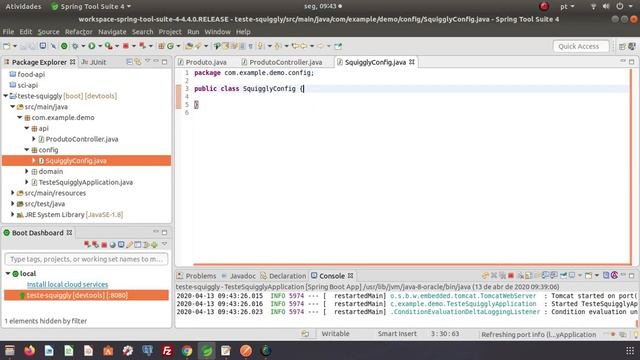Click the Open Browser globe in Boot Dashboard
The height and width of the screenshot is (360, 640).
coord(113,244)
